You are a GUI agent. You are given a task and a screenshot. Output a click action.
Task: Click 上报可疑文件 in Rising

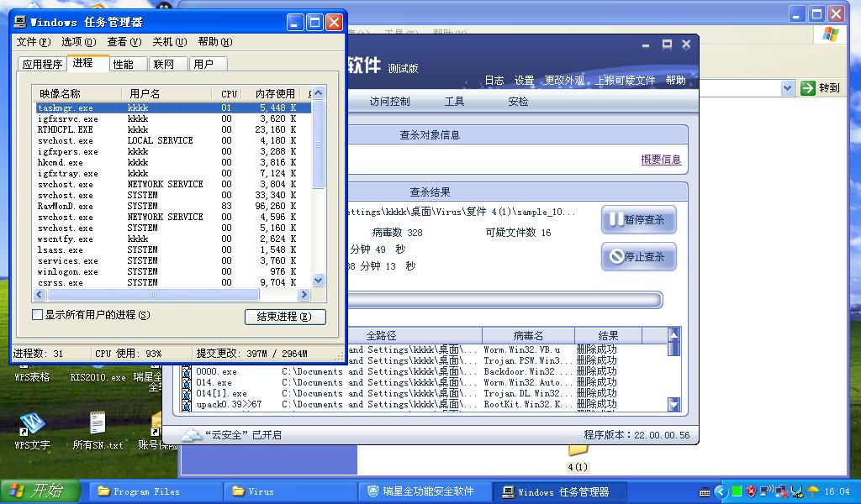[626, 80]
